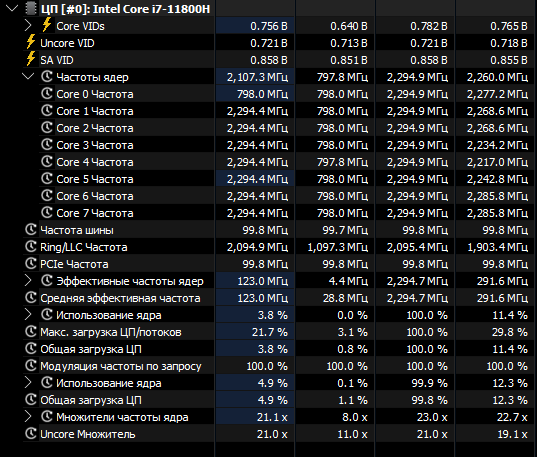Select Модуляция частоты по запросу row

(x=279, y=366)
